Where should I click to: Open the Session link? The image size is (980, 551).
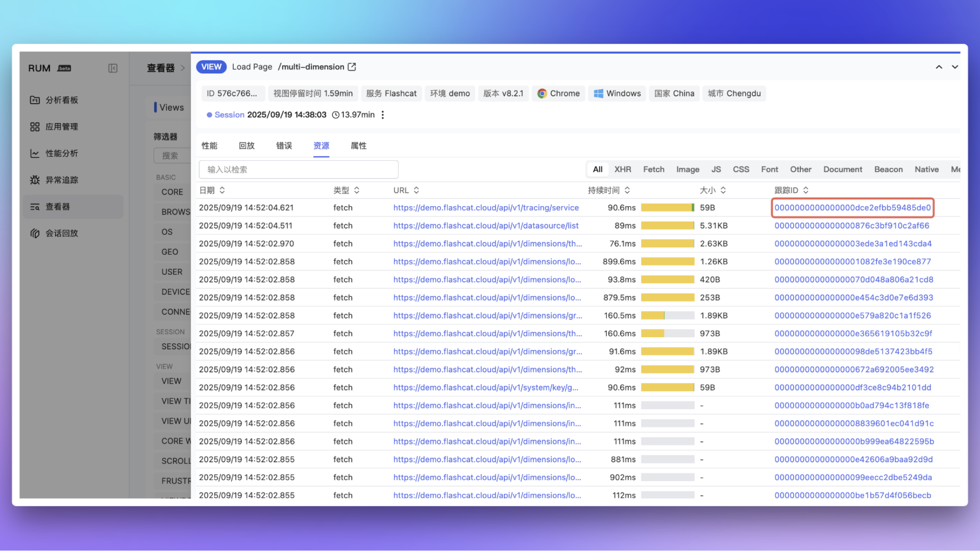(x=229, y=115)
